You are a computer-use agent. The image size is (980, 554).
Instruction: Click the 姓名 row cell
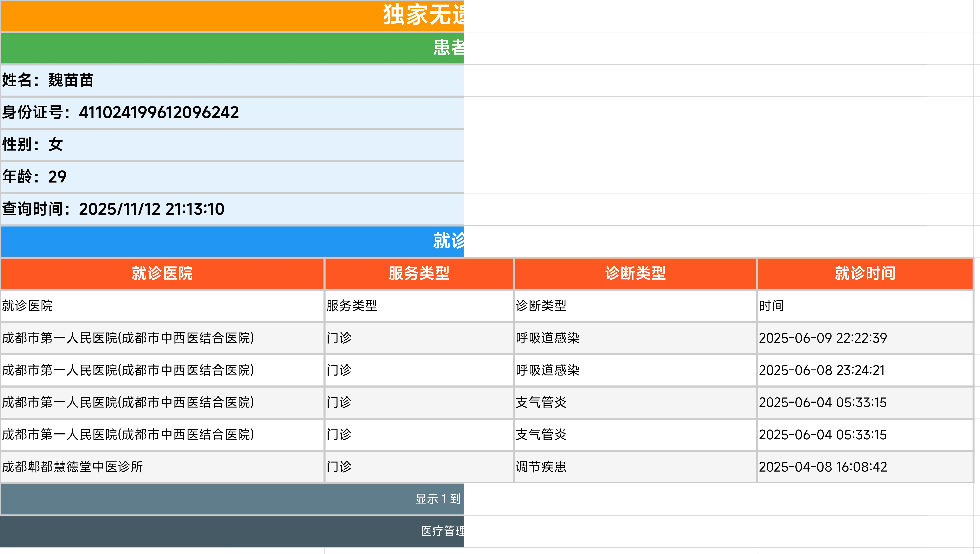click(x=232, y=80)
